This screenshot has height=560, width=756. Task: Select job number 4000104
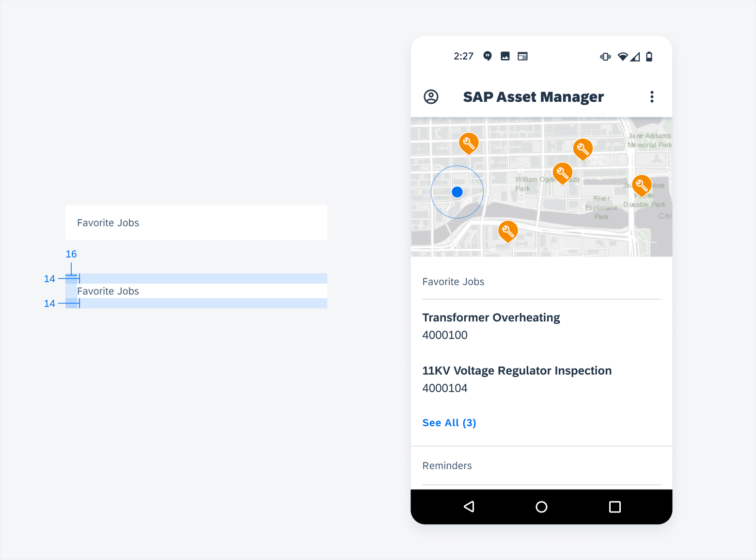coord(445,388)
